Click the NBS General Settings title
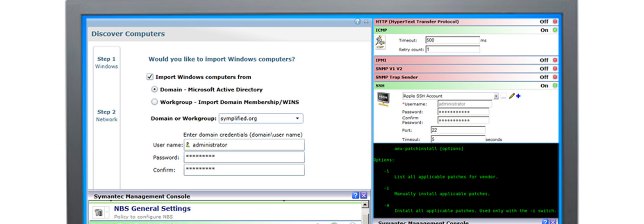This screenshot has width=644, height=224. point(152,209)
